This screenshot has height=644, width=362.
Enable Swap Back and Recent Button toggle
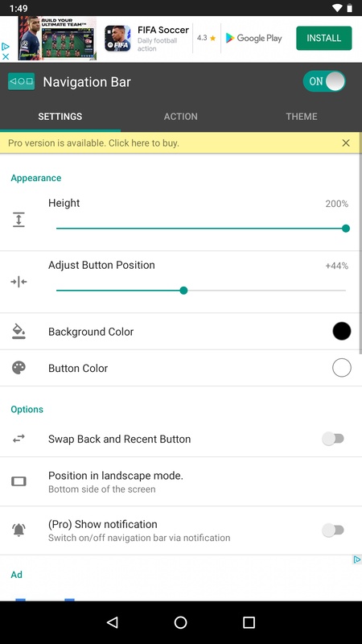333,439
